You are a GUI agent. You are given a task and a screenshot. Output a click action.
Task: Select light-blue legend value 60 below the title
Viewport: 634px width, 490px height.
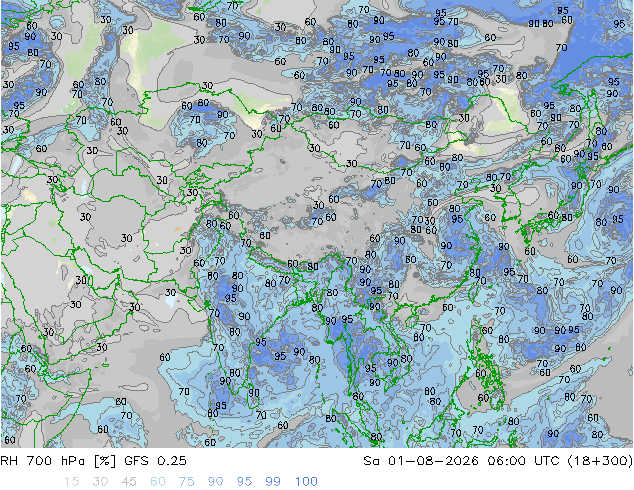[158, 482]
